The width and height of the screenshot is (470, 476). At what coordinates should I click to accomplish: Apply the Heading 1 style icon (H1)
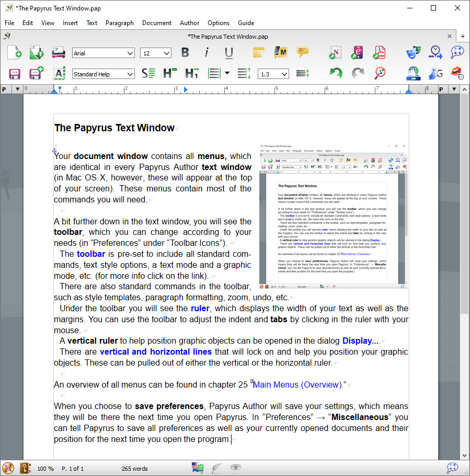(x=192, y=73)
